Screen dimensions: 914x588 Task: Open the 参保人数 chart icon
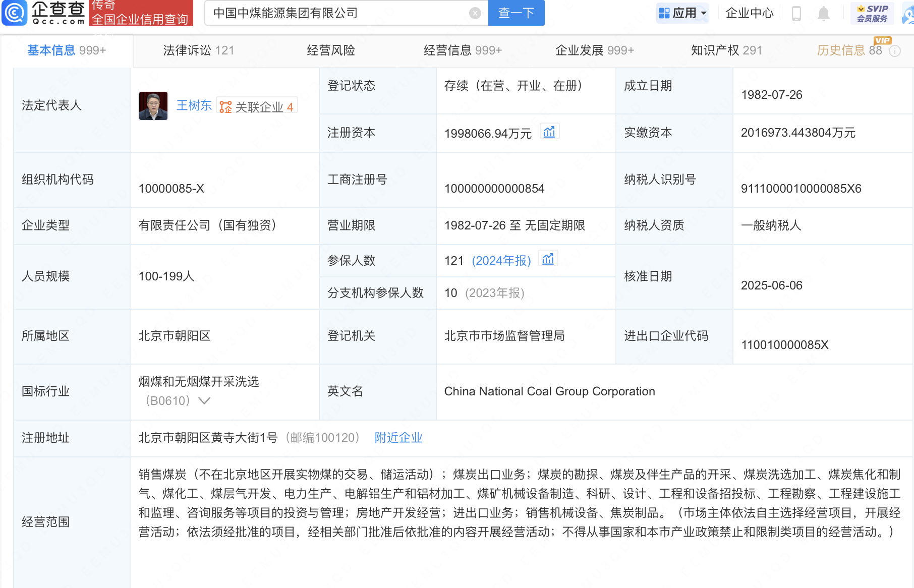pyautogui.click(x=548, y=259)
